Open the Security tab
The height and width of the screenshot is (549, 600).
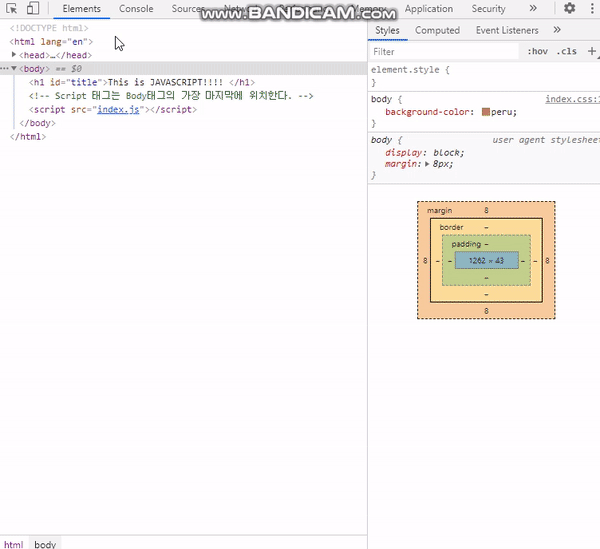pos(488,9)
